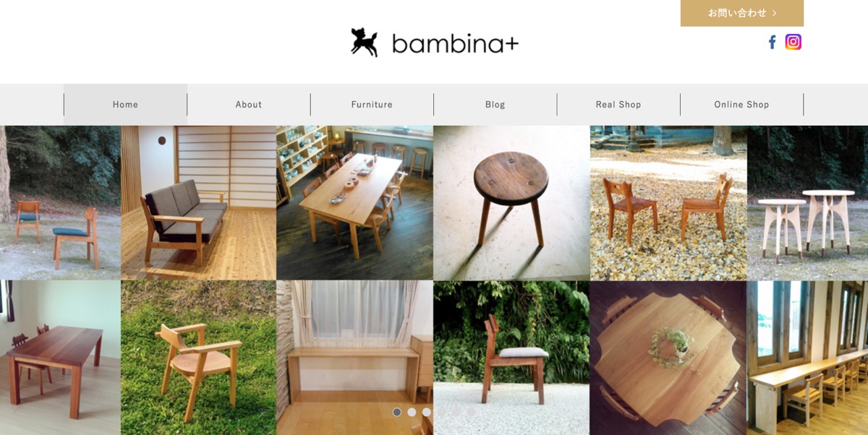
Task: Click the gray cushion sofa photo
Action: pyautogui.click(x=198, y=203)
